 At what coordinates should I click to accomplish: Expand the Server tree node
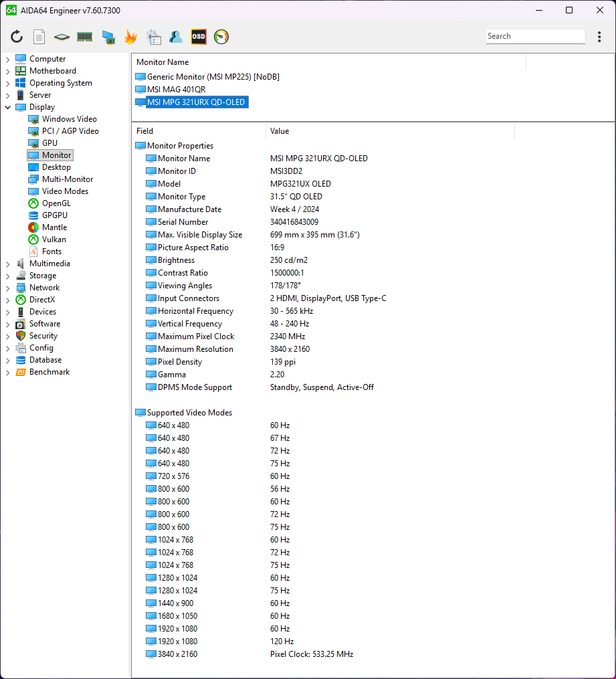[7, 95]
